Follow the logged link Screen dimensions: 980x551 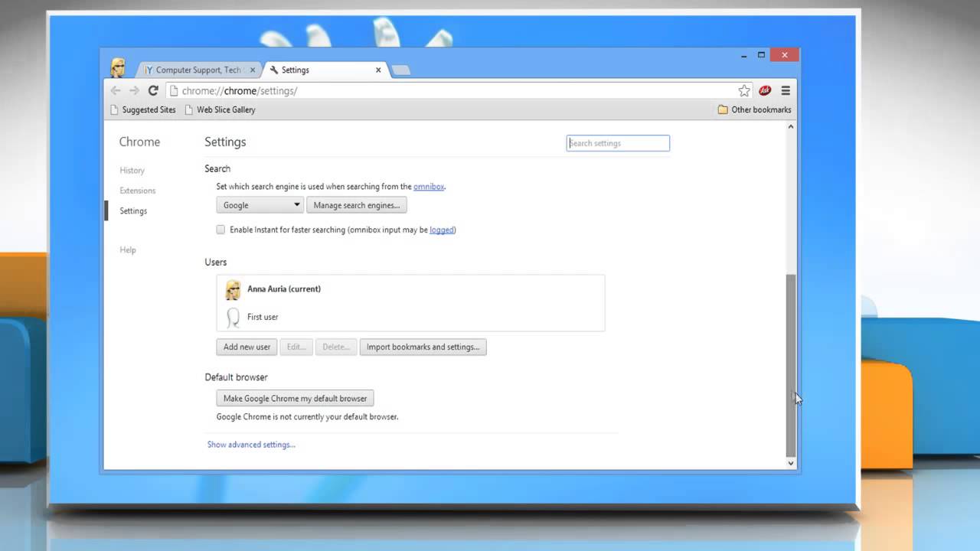[442, 230]
